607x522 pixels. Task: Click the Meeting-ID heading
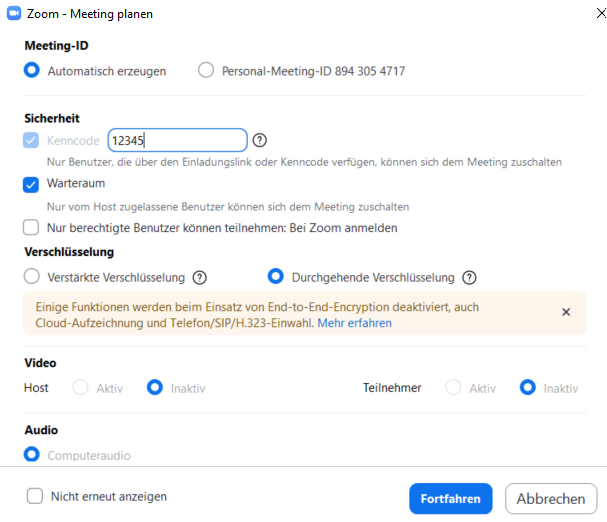[x=57, y=46]
